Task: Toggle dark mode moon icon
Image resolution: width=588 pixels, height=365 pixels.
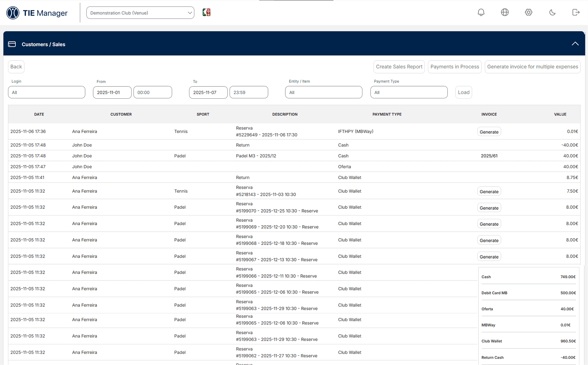Action: (552, 12)
